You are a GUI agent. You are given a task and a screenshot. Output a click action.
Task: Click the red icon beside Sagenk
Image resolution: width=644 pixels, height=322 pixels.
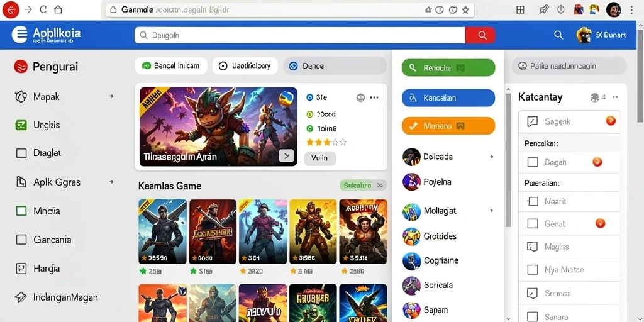point(611,120)
